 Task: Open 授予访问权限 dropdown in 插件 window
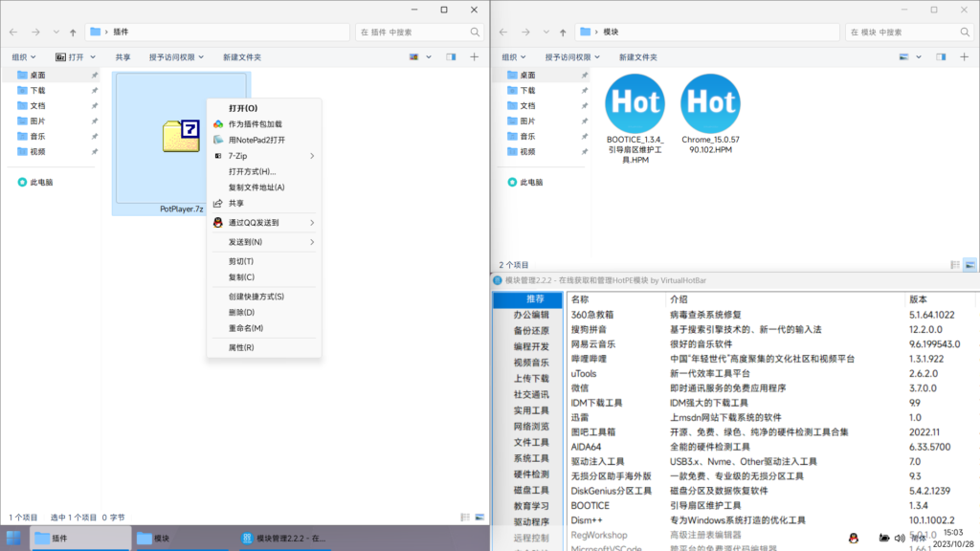(176, 56)
